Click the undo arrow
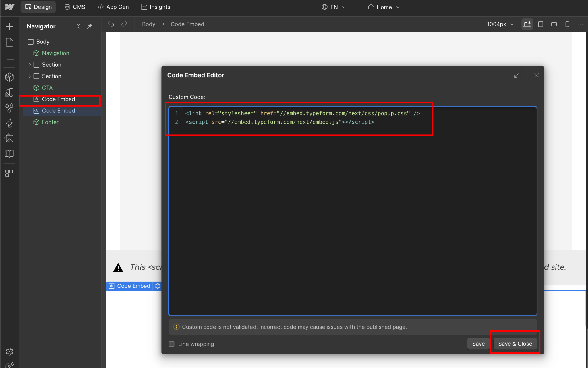 (111, 24)
